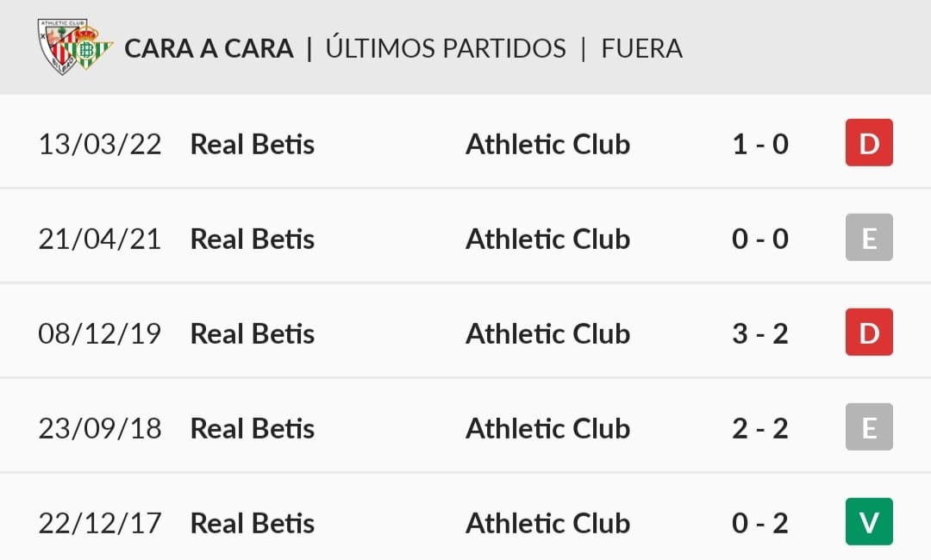Click the gray E badge for 23/09/18

click(869, 427)
